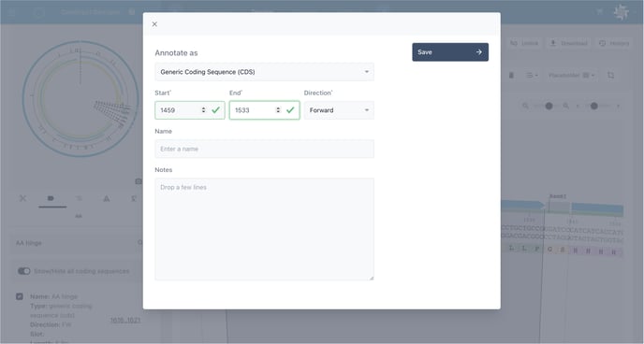644x344 pixels.
Task: Click the Unlink button in the background toolbar
Action: pyautogui.click(x=524, y=43)
